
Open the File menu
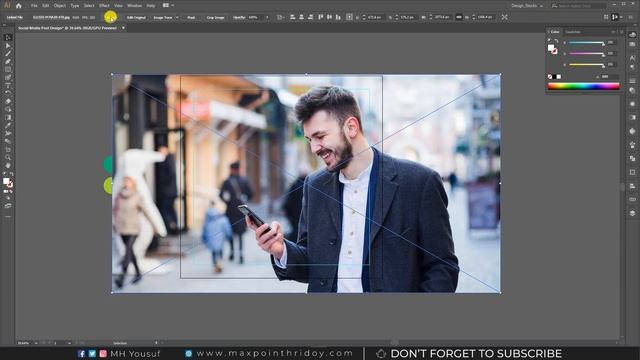(x=34, y=6)
